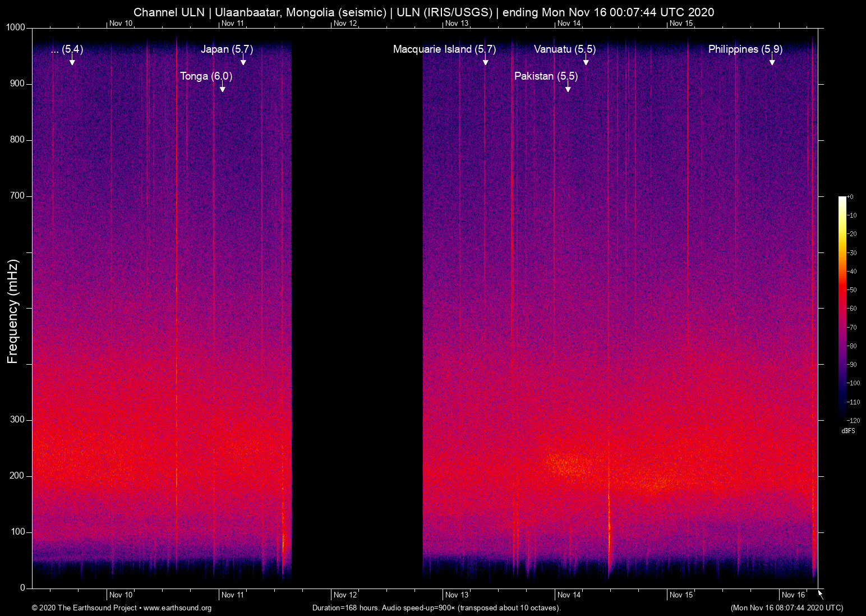The image size is (866, 616).
Task: Click the Japan (5.7) annotation label
Action: (227, 49)
